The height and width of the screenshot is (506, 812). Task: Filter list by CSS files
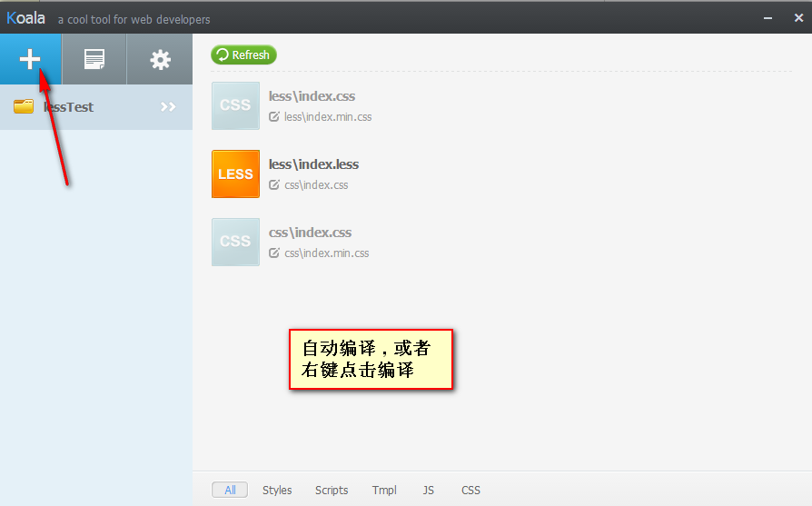(470, 490)
